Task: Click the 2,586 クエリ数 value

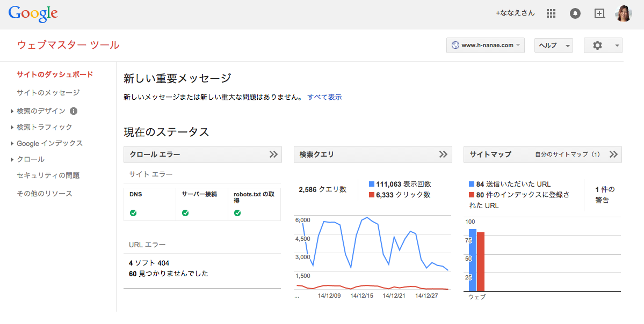Action: 322,189
